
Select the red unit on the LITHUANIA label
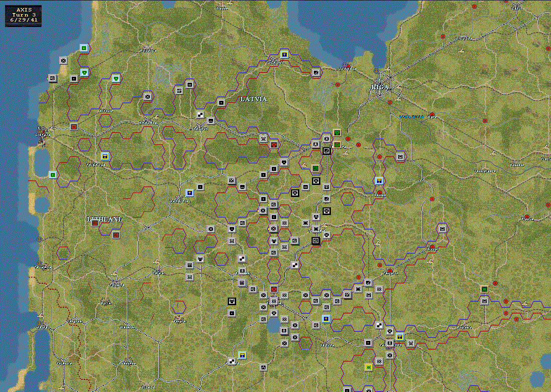[95, 223]
